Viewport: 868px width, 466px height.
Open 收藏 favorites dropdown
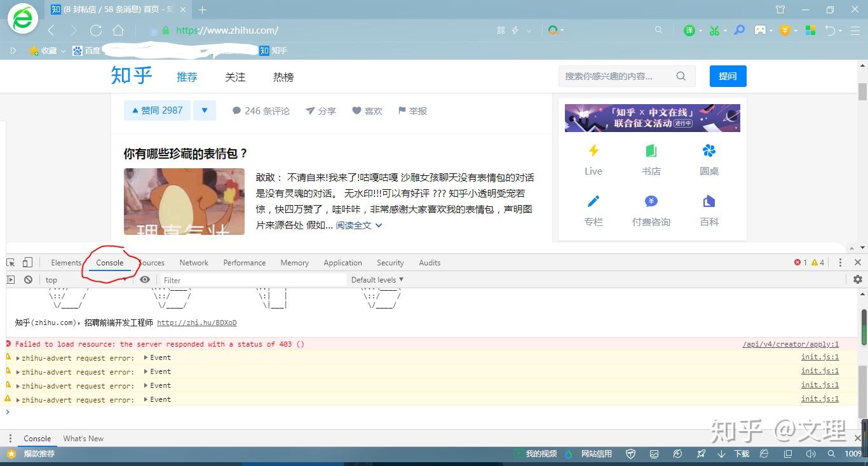click(x=48, y=50)
